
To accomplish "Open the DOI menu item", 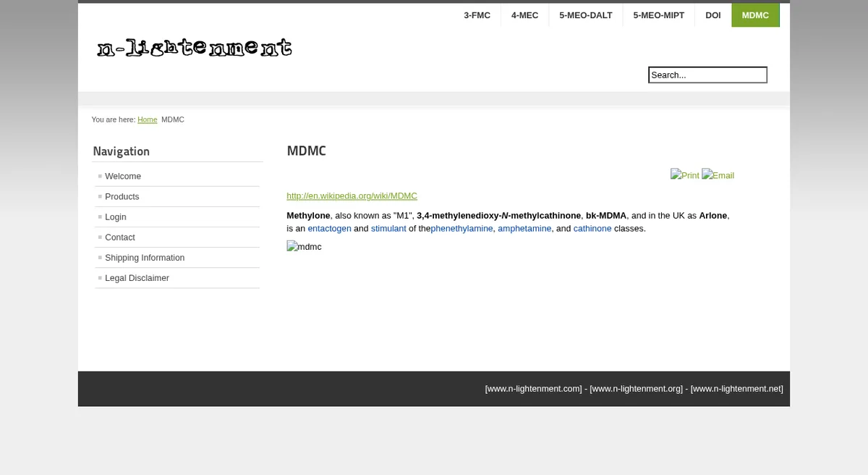I will coord(713,15).
